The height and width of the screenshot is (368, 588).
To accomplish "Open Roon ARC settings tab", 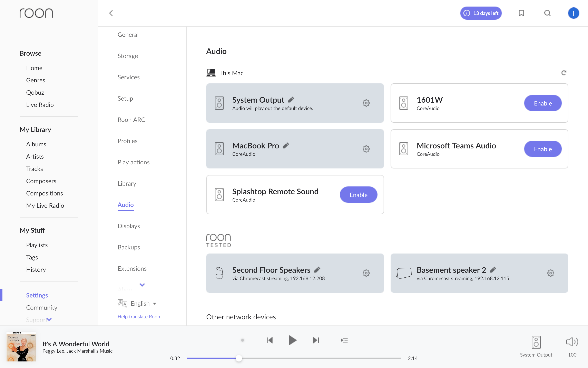I will pyautogui.click(x=131, y=120).
